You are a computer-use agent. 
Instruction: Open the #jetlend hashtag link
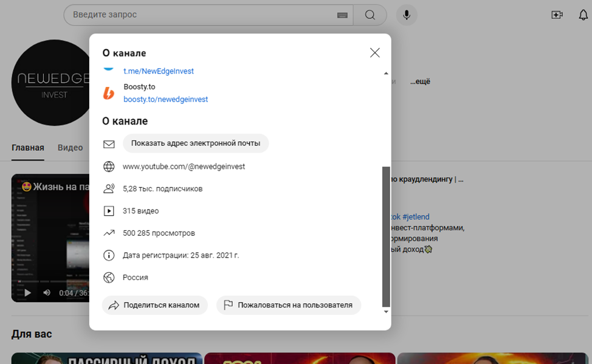pyautogui.click(x=416, y=217)
